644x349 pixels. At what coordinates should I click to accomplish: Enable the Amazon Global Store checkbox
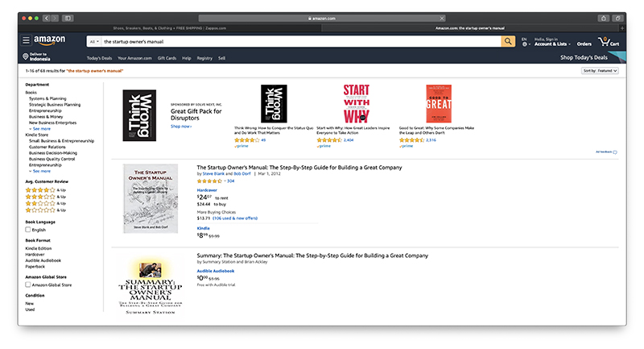(x=28, y=285)
